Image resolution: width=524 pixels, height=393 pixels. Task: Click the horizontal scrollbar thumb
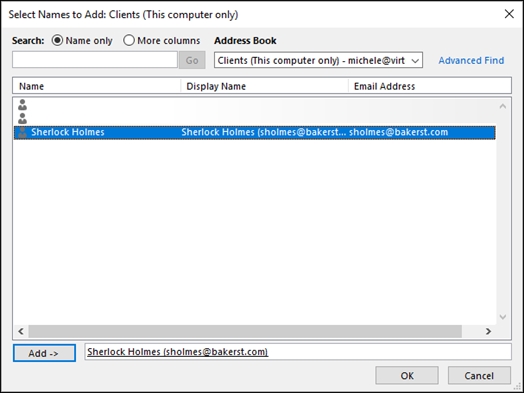pyautogui.click(x=245, y=331)
